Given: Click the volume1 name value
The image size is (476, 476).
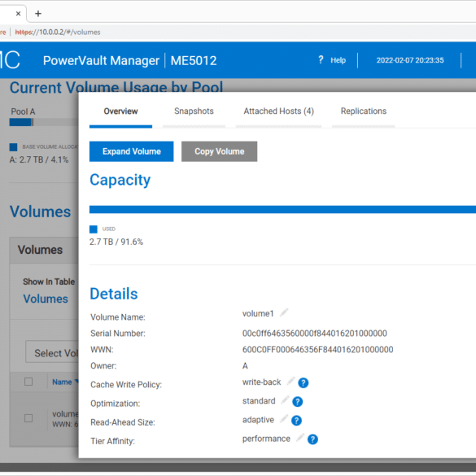Looking at the screenshot, I should click(x=258, y=313).
